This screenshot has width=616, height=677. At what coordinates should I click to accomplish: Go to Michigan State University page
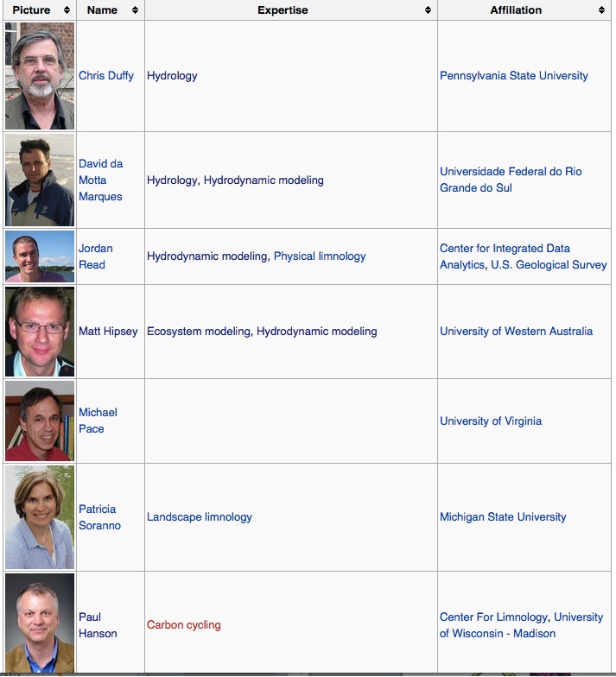coord(503,517)
